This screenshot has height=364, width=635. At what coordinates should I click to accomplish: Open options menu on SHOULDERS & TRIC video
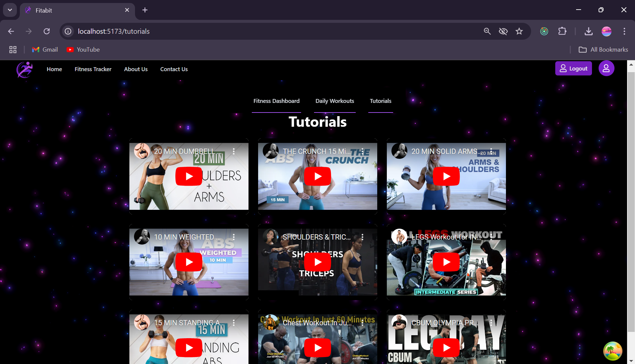(362, 237)
